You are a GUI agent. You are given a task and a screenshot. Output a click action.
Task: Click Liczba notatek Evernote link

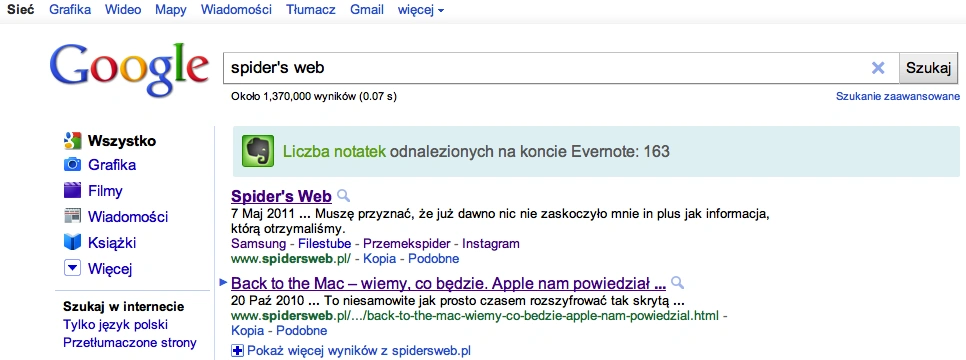click(x=335, y=151)
